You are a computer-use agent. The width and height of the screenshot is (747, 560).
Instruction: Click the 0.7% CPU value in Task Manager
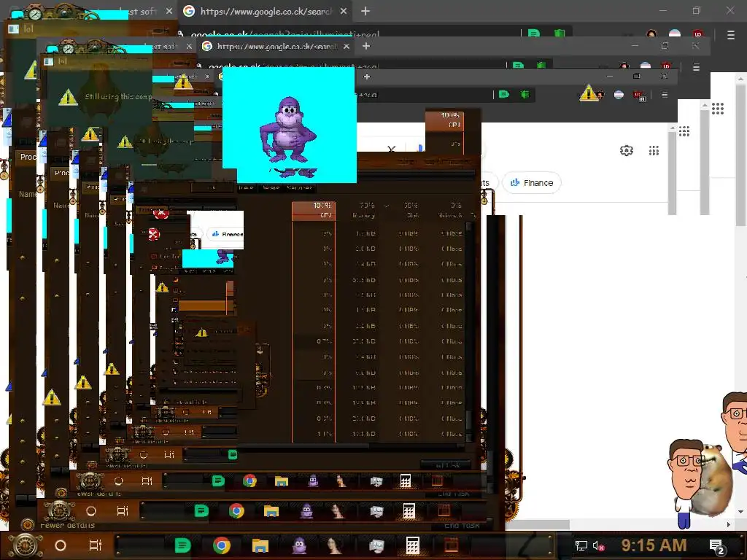[324, 341]
